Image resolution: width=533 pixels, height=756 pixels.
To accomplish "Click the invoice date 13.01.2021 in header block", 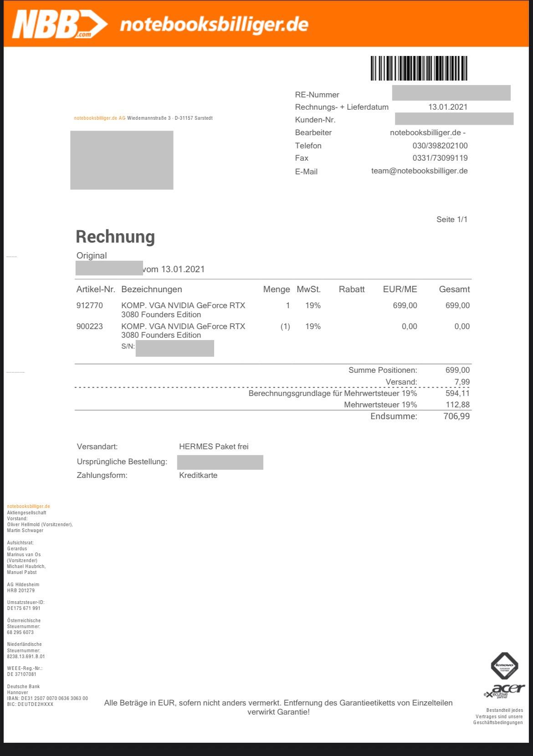I will [x=448, y=107].
